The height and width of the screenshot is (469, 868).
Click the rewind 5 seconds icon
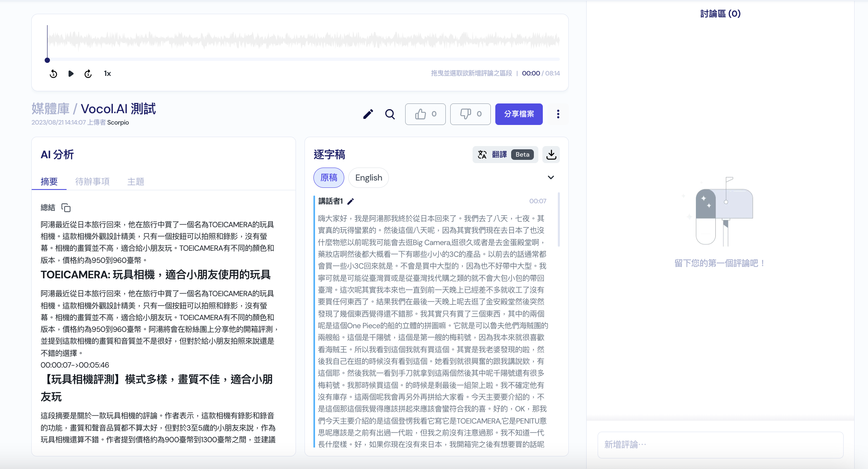[53, 74]
